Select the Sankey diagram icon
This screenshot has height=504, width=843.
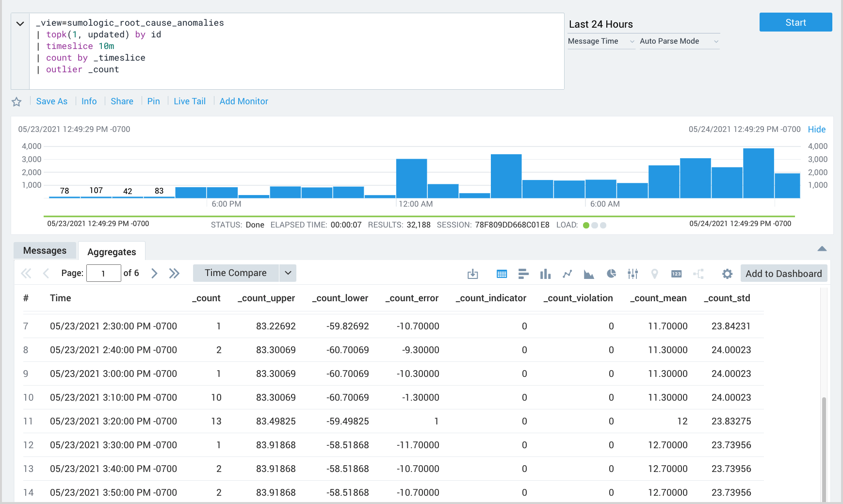[698, 274]
